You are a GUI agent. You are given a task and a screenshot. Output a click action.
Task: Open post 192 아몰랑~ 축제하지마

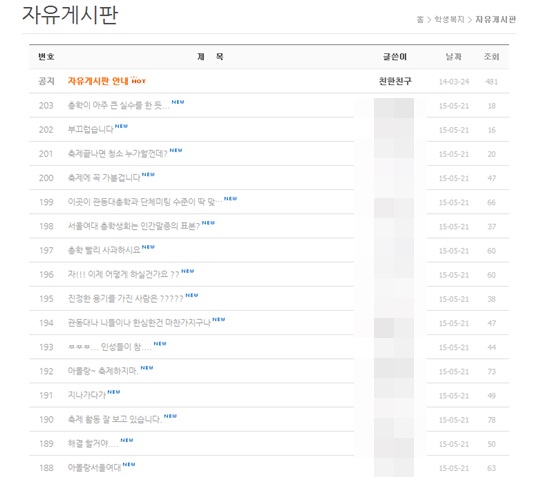103,371
